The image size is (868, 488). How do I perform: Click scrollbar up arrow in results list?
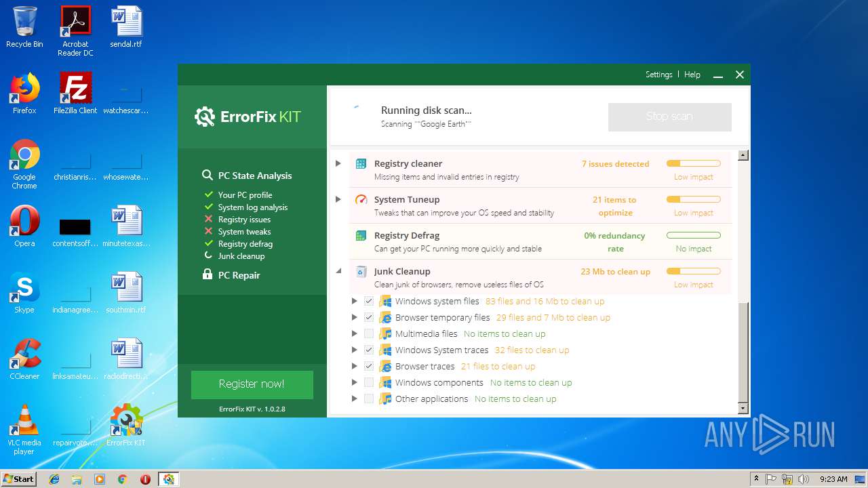tap(743, 155)
